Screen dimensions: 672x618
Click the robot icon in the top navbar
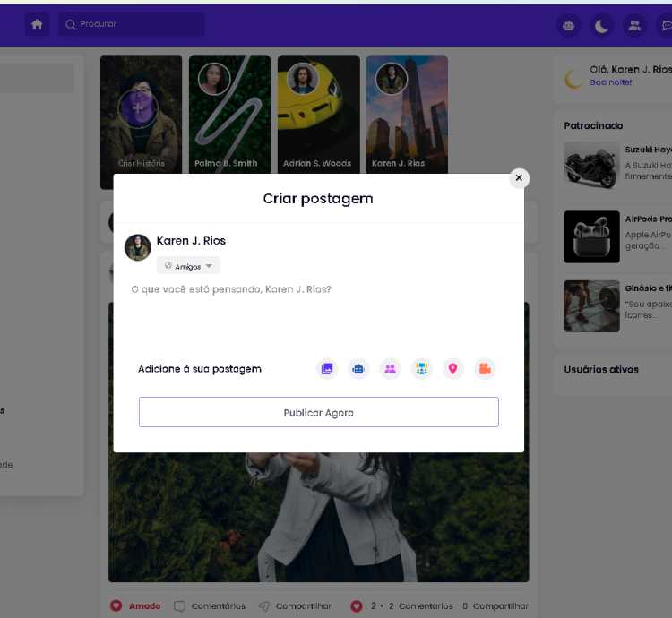pyautogui.click(x=568, y=25)
